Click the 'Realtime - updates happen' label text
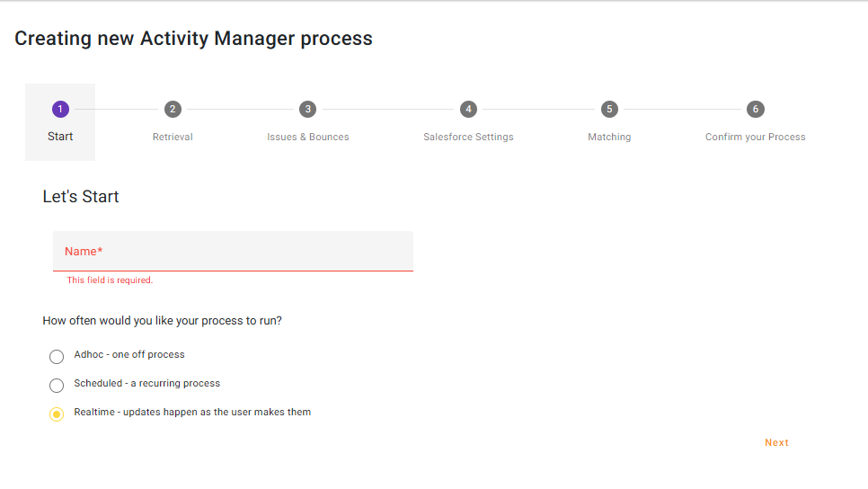This screenshot has width=868, height=489. click(192, 412)
